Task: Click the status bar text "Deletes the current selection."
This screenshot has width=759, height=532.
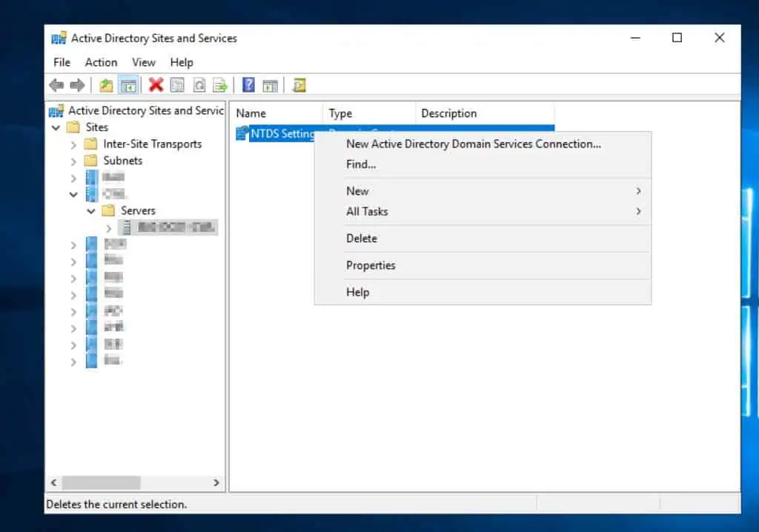Action: click(x=116, y=505)
